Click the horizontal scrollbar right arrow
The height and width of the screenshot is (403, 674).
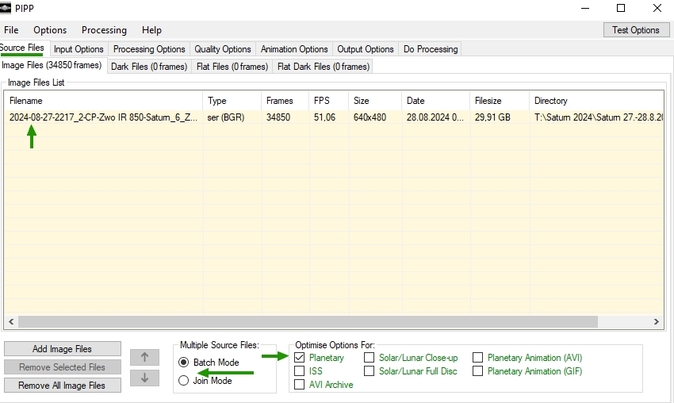(656, 322)
